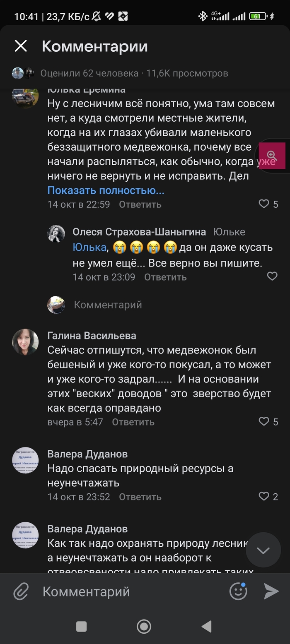Viewport: 290px width, 644px height.
Task: Like Олеся Страхова-Шаныгина's reply
Action: pos(272,276)
